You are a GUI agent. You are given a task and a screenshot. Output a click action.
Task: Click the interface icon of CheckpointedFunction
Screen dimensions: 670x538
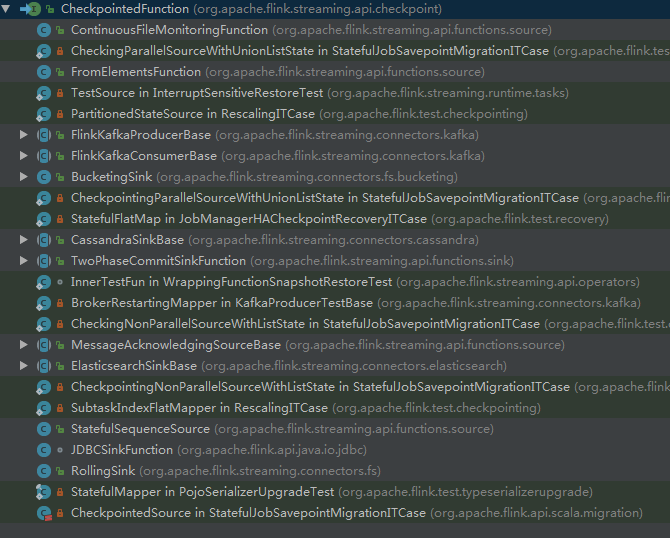click(31, 9)
